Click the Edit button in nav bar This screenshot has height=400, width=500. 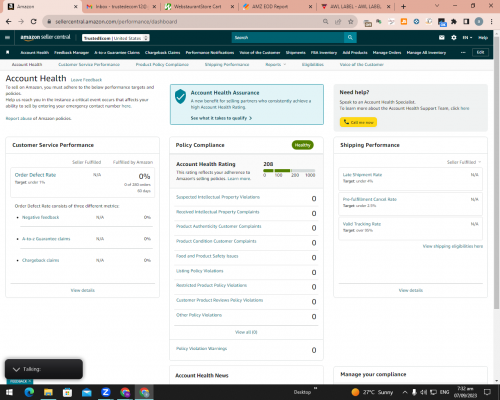pos(480,52)
